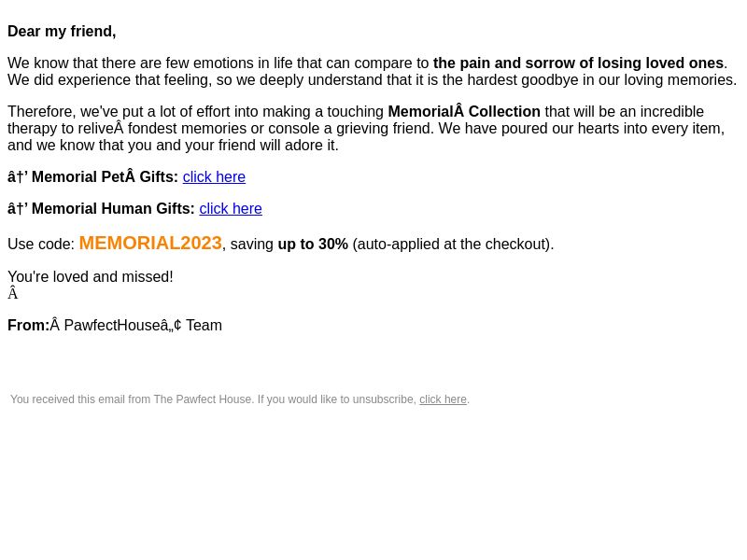Click the bold 'From:' label
The height and width of the screenshot is (560, 747).
pos(29,326)
